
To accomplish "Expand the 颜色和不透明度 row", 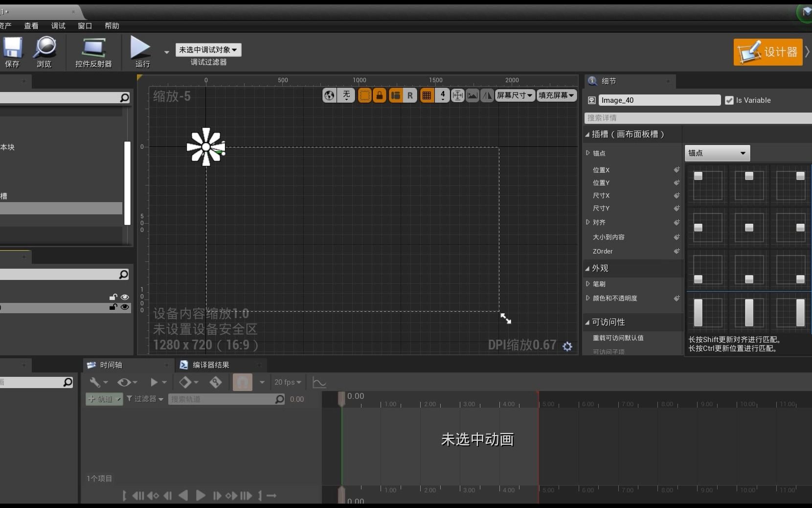I will (588, 298).
